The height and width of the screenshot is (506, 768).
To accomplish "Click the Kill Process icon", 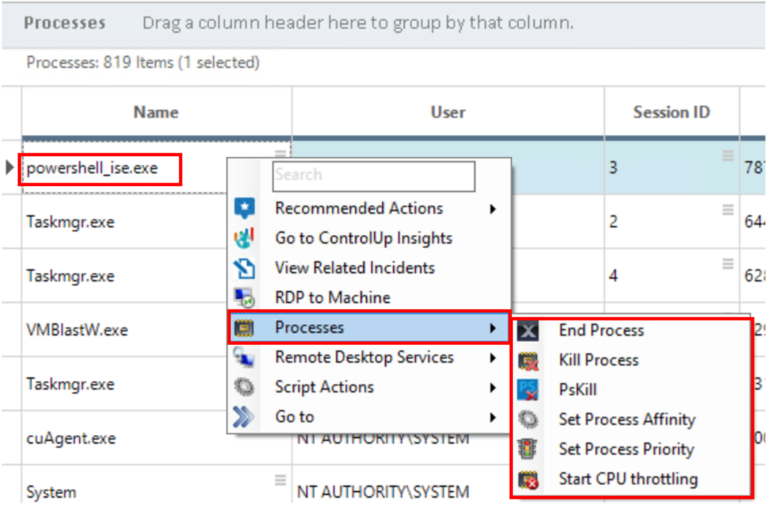I will pos(528,361).
